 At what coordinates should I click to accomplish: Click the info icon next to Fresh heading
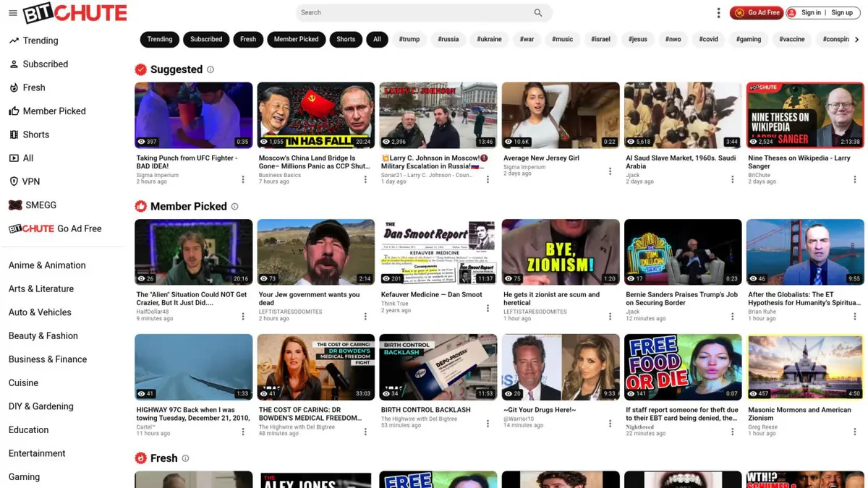[x=185, y=458]
